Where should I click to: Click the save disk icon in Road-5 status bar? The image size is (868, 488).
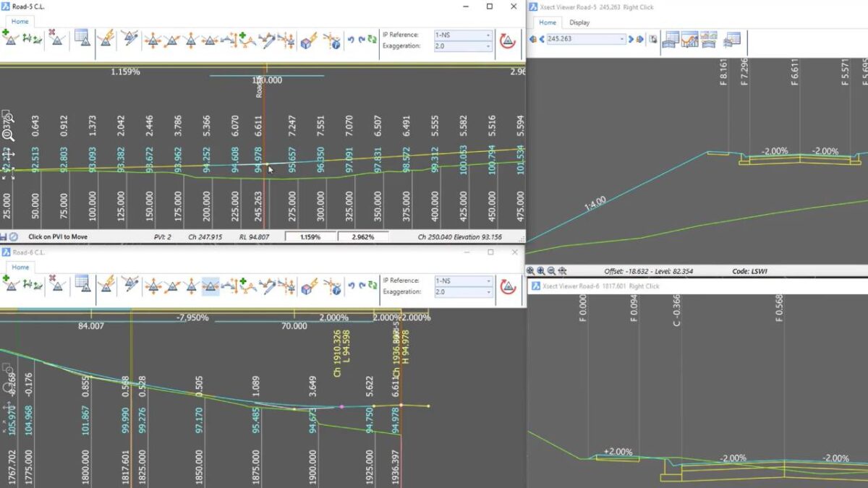(4, 236)
